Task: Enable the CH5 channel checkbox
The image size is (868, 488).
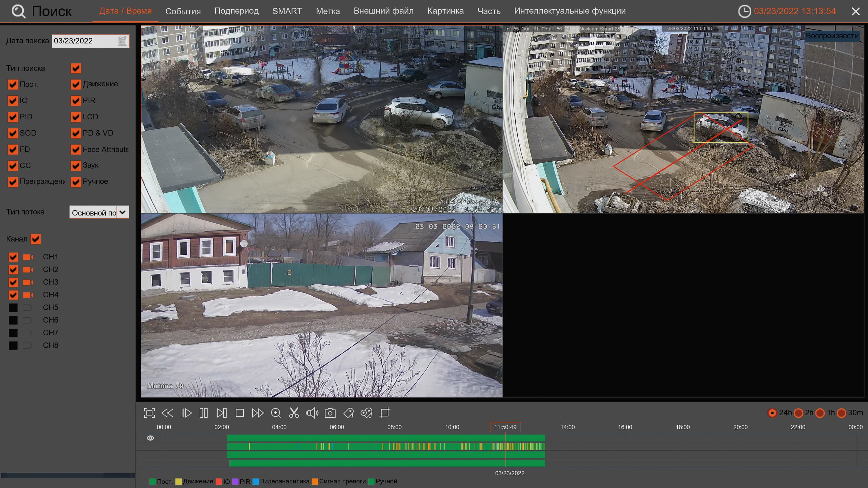Action: coord(13,308)
